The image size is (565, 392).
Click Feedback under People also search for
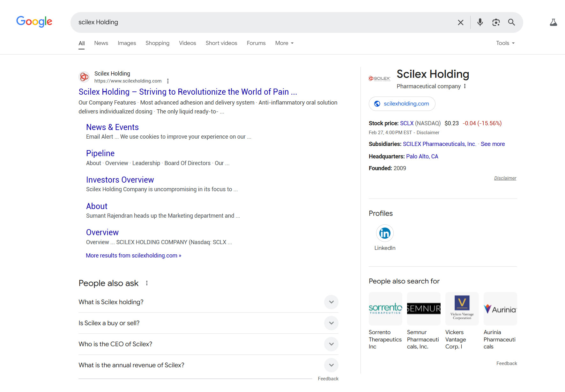click(507, 363)
